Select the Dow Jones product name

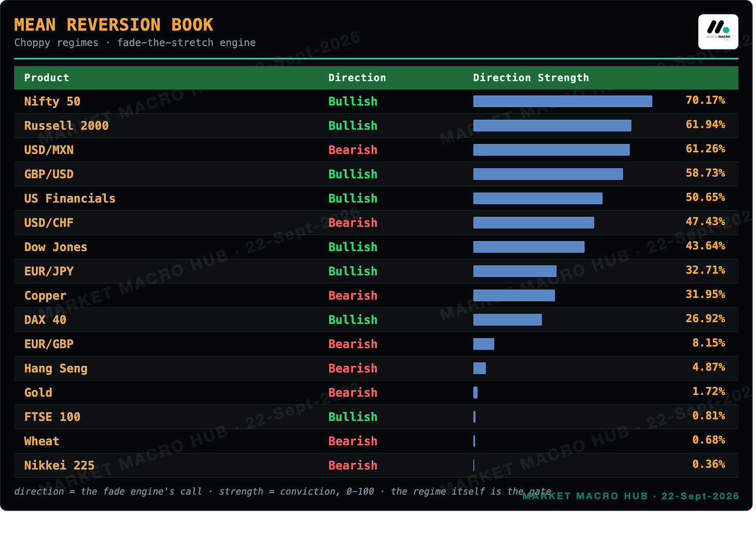coord(56,247)
